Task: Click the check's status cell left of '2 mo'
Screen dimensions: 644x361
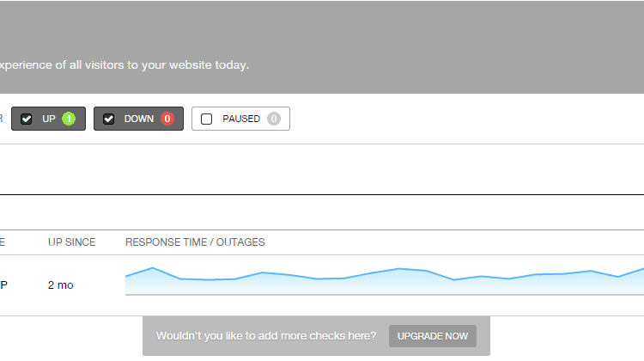Action: point(3,285)
